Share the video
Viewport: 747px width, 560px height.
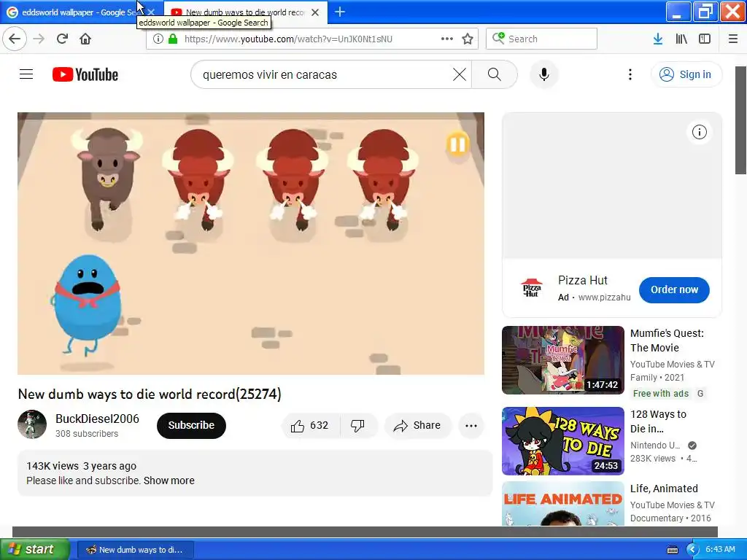tap(417, 425)
